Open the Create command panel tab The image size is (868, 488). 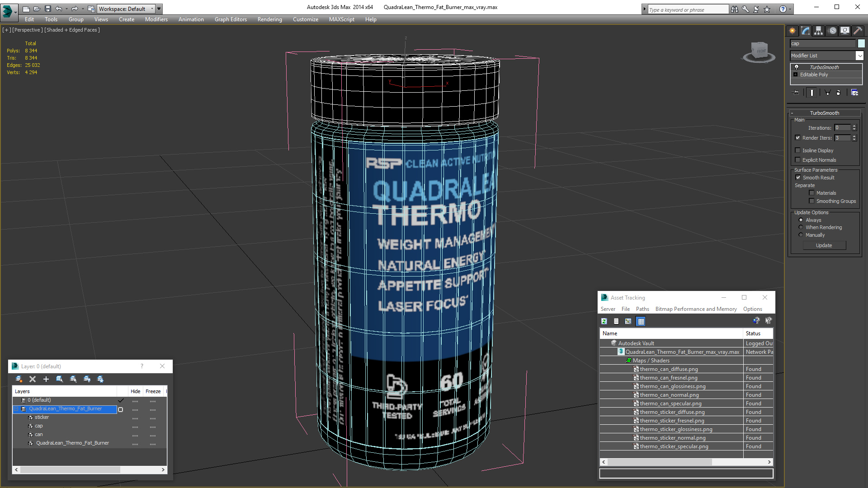[x=793, y=31]
